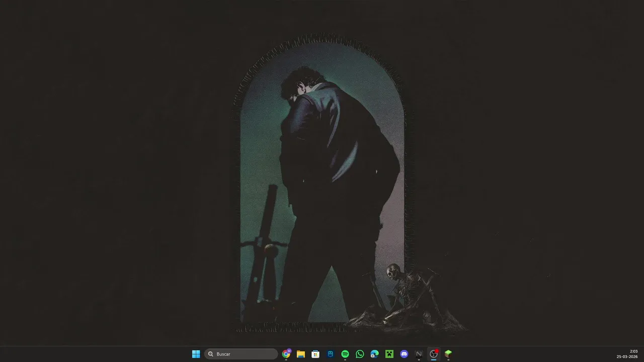This screenshot has width=644, height=362.
Task: Open the Minecraft creeper icon
Action: coord(389,354)
